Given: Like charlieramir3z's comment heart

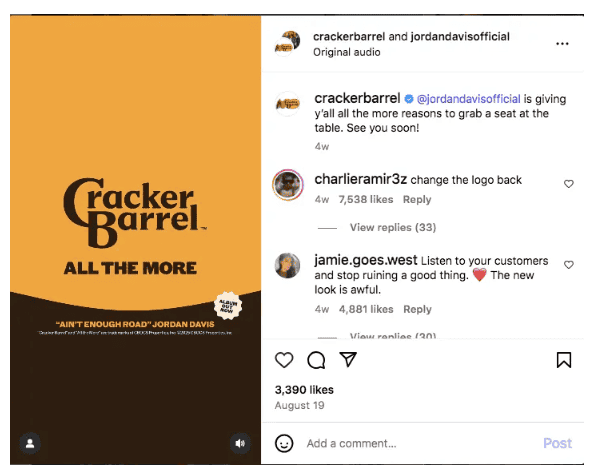Looking at the screenshot, I should 569,184.
